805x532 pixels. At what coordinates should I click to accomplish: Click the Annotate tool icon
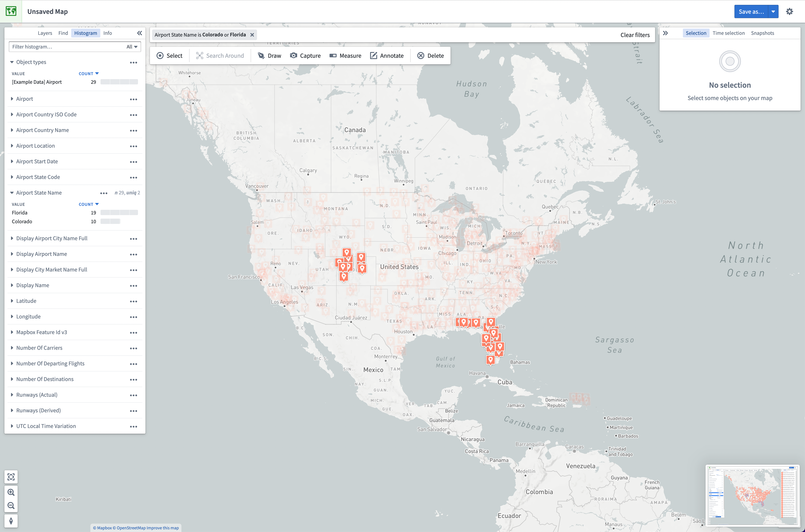coord(373,55)
